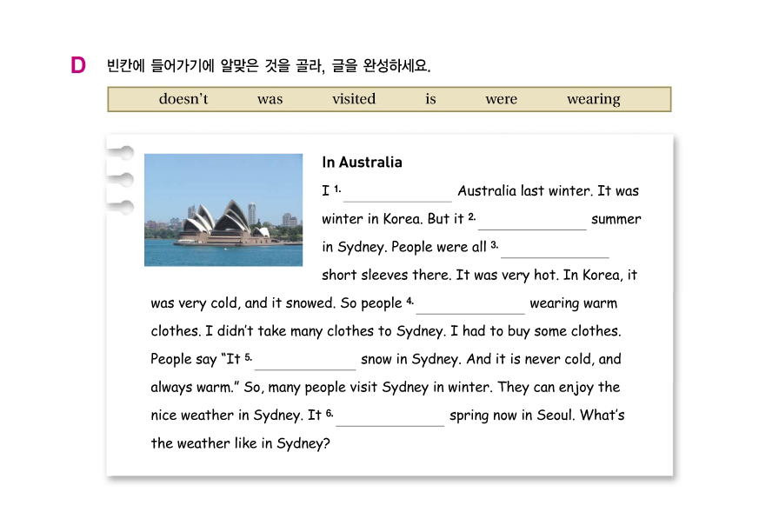Click blank 4 after "So people"
Image resolution: width=759 pixels, height=532 pixels.
[470, 305]
